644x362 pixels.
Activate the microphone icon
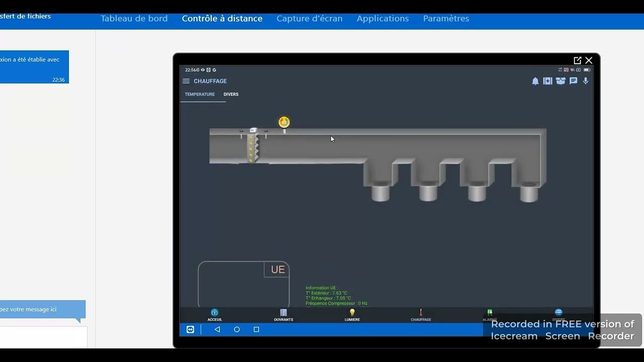pos(586,81)
